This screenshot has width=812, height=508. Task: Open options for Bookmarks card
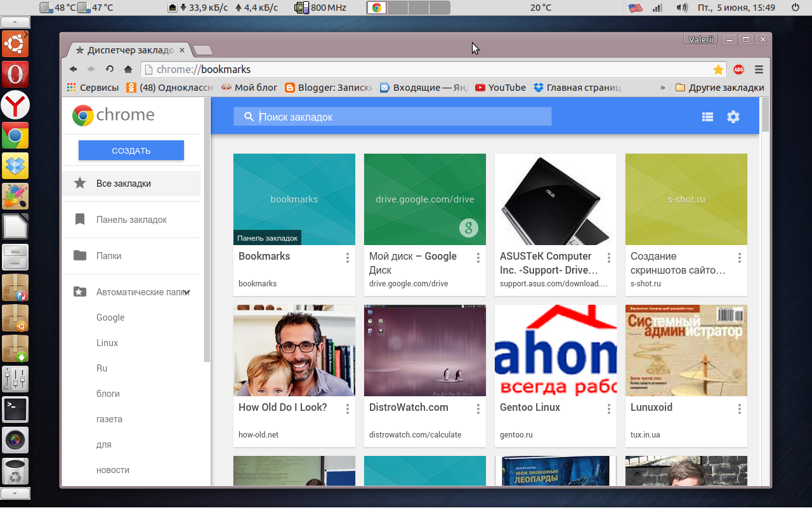348,258
